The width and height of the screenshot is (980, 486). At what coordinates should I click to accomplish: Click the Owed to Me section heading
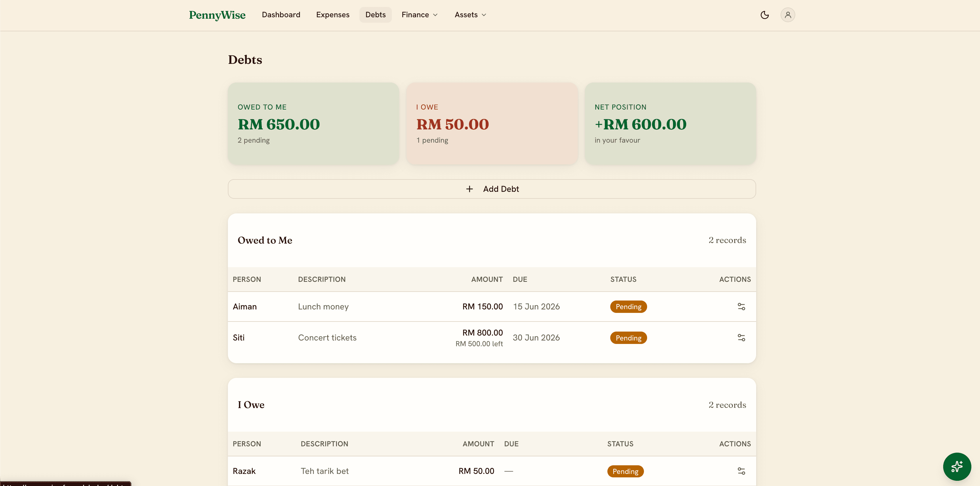[x=265, y=240]
